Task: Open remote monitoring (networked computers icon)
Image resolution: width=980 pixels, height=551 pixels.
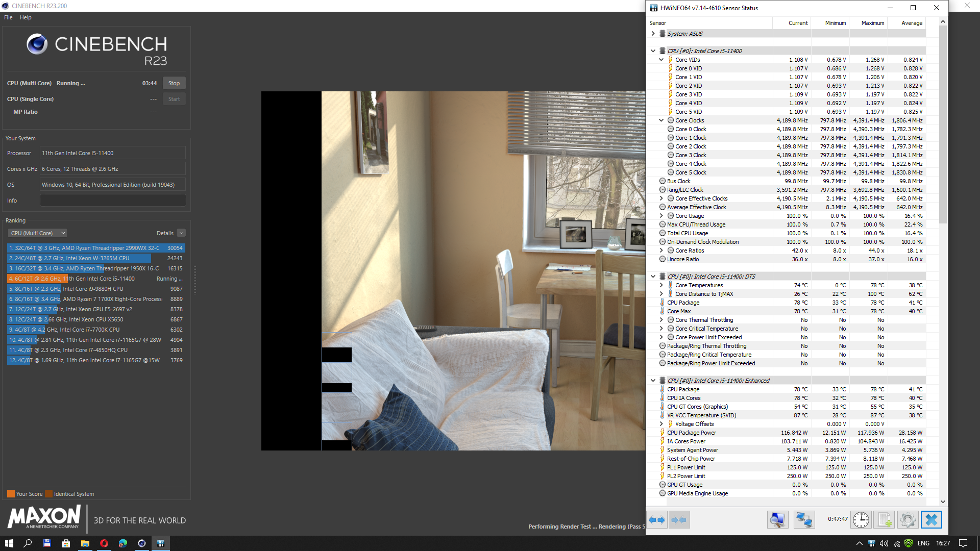Action: (x=804, y=520)
